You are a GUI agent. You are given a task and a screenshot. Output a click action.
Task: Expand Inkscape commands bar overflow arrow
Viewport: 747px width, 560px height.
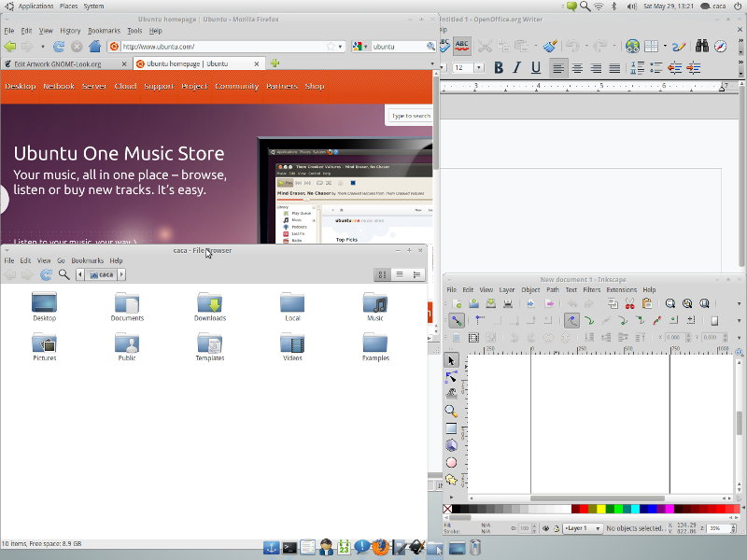(x=739, y=304)
